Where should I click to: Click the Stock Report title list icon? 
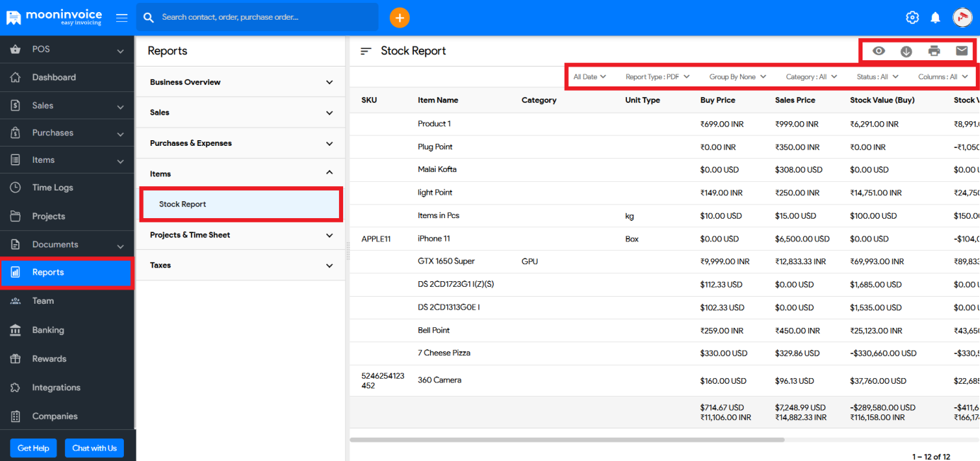point(366,51)
